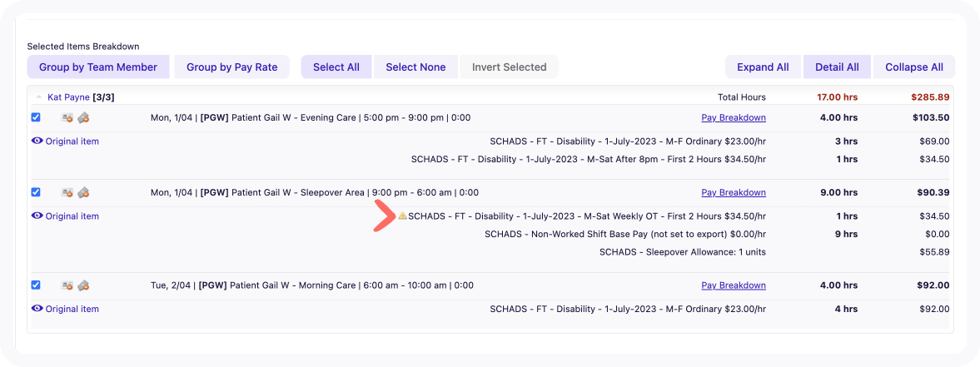Select the 'Non-Worked Shift Base Pay' line
The height and width of the screenshot is (367, 980).
(625, 234)
